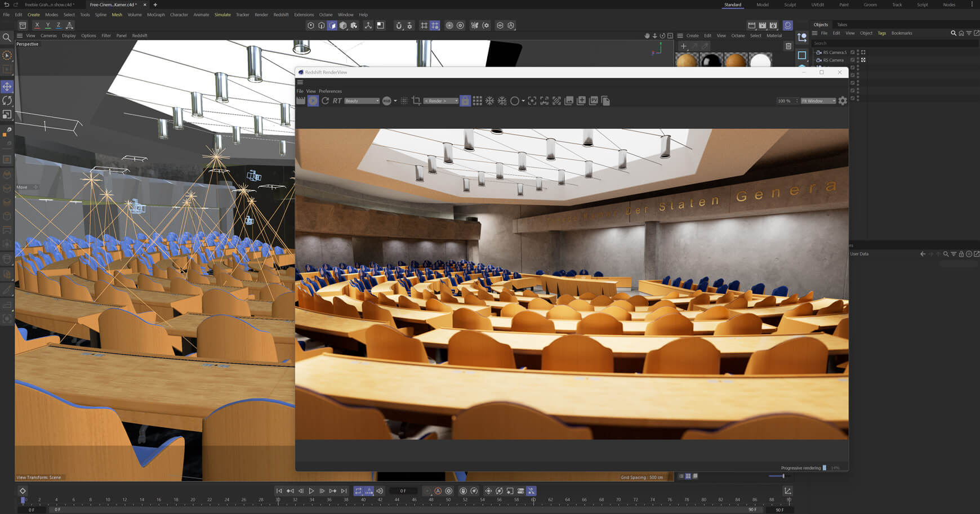
Task: Play the animation forward
Action: click(x=311, y=491)
